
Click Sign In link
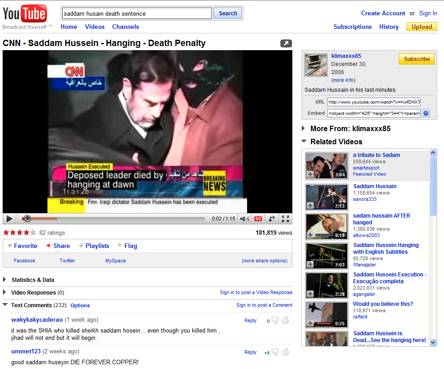[x=428, y=13]
